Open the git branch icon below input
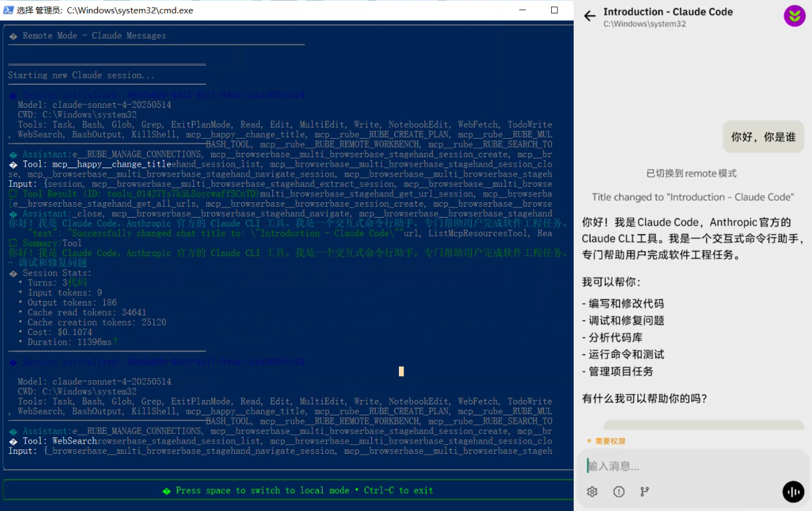This screenshot has height=511, width=812. point(644,492)
